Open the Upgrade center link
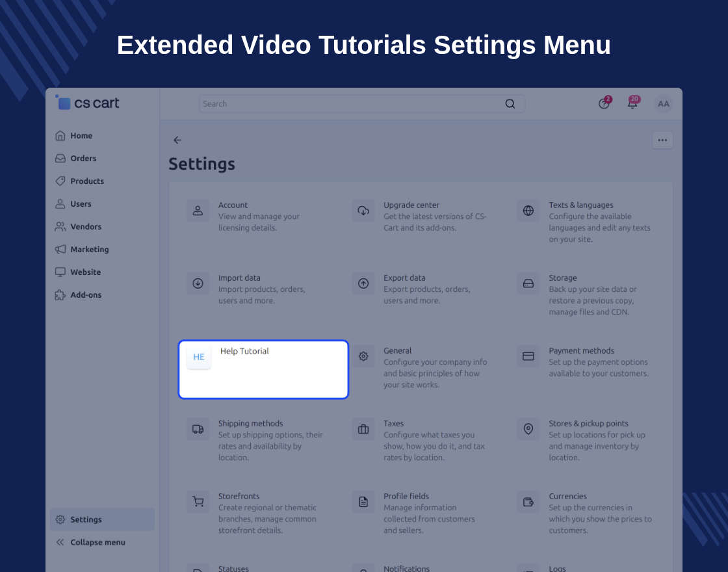728x572 pixels. (411, 205)
